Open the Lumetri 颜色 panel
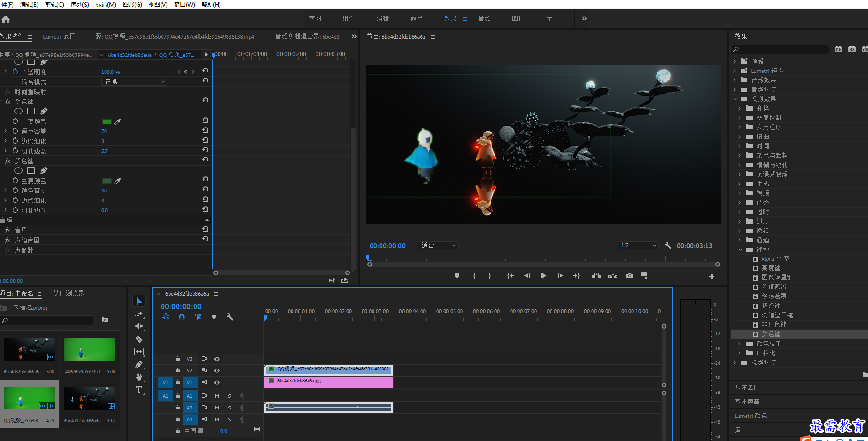 pos(751,416)
